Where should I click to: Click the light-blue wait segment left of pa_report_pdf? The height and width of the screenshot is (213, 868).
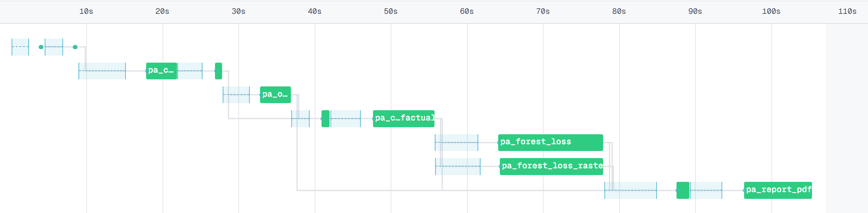pyautogui.click(x=706, y=190)
